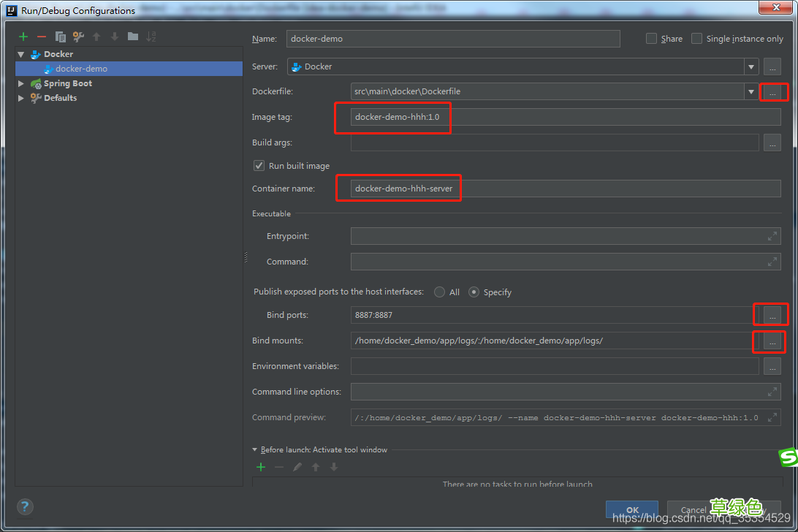This screenshot has height=532, width=798.
Task: Select the All ports radio button
Action: [x=439, y=292]
